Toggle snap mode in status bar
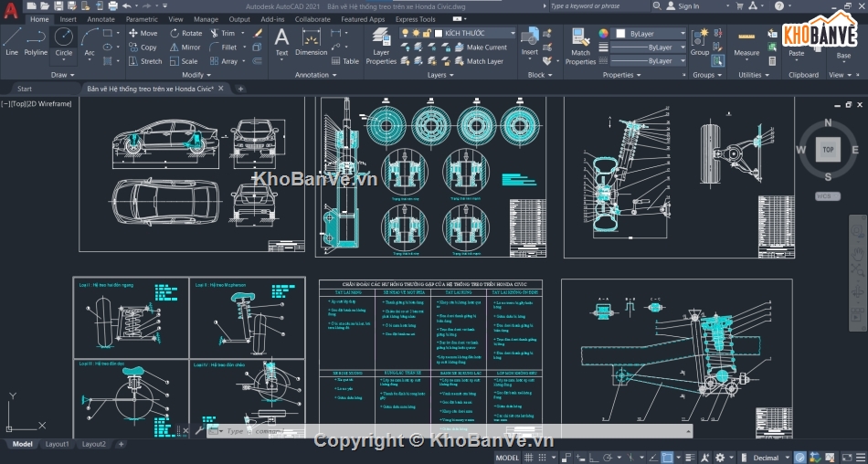 543,458
